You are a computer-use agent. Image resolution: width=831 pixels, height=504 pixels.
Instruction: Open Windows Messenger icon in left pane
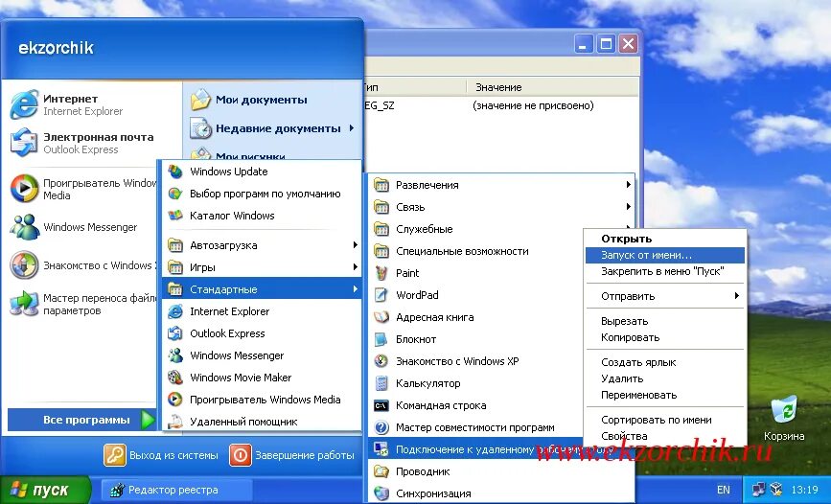24,227
